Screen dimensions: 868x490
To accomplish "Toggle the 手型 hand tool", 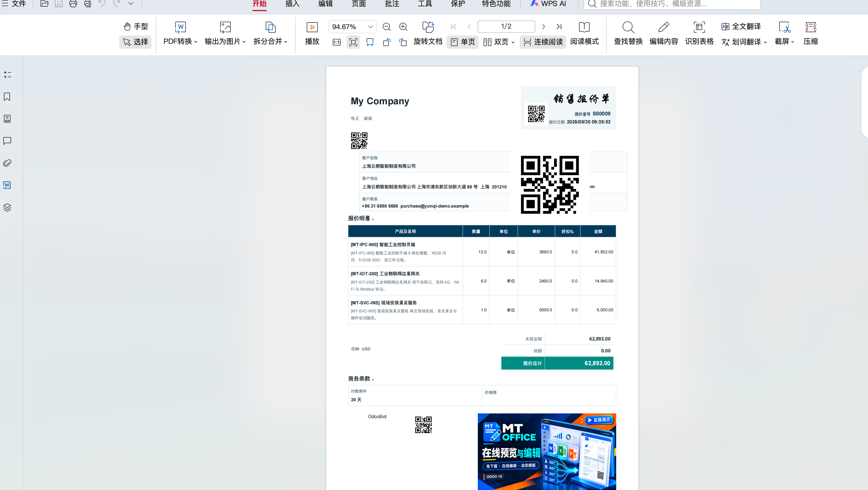I will (x=135, y=26).
